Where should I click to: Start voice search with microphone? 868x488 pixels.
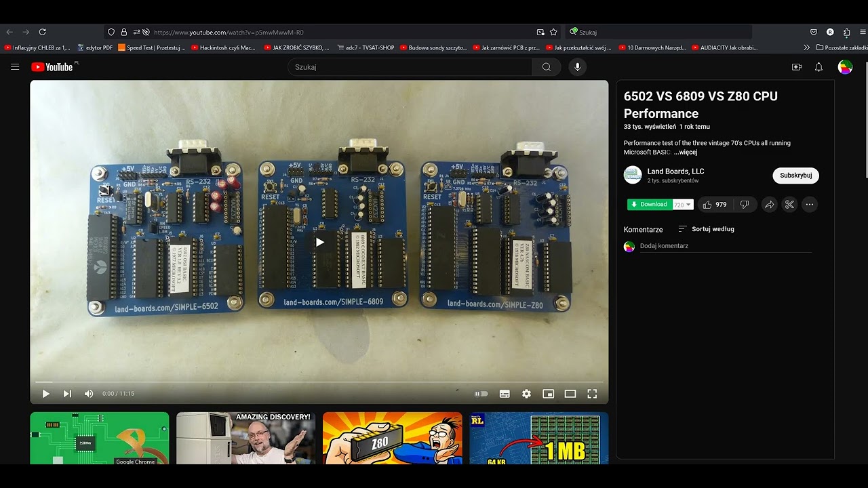click(x=578, y=67)
